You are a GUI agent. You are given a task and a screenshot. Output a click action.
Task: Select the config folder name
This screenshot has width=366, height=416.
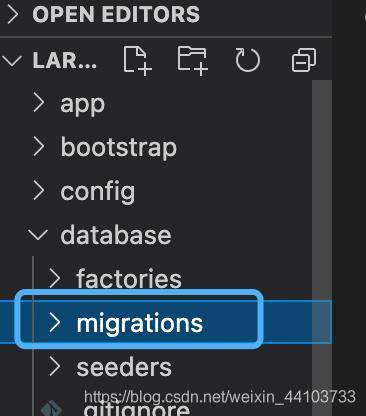pyautogui.click(x=98, y=192)
